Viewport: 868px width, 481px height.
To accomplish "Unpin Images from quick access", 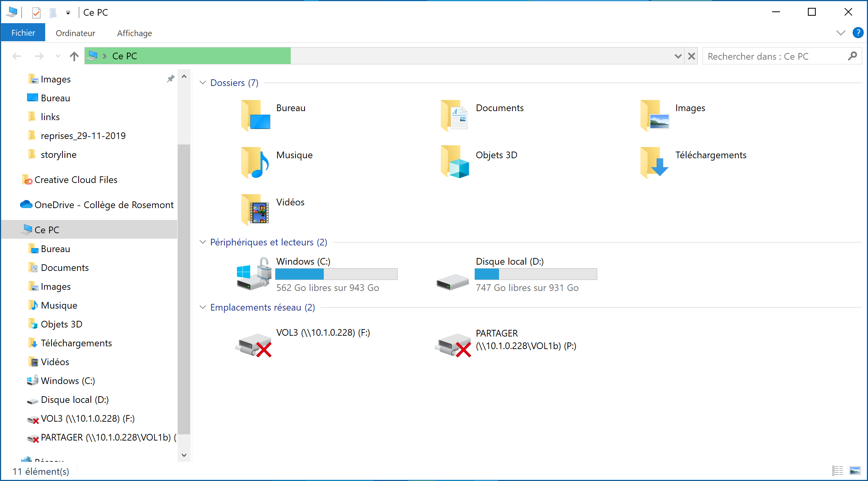I will (171, 79).
